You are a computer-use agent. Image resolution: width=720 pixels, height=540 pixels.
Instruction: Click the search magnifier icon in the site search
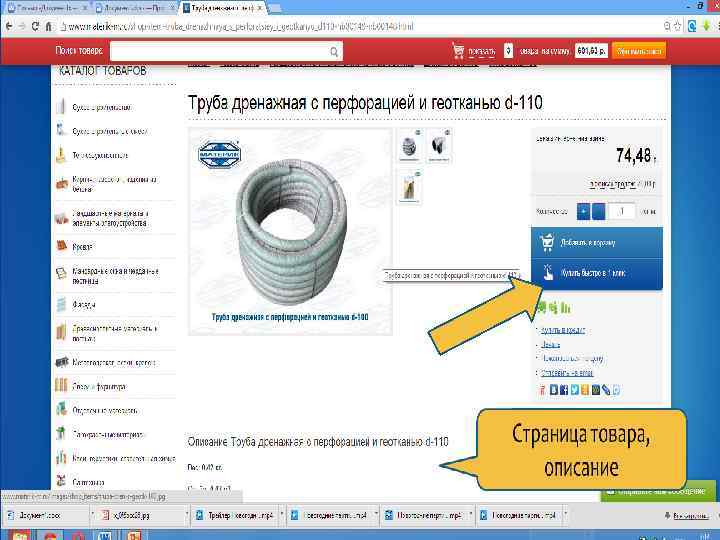(x=334, y=52)
